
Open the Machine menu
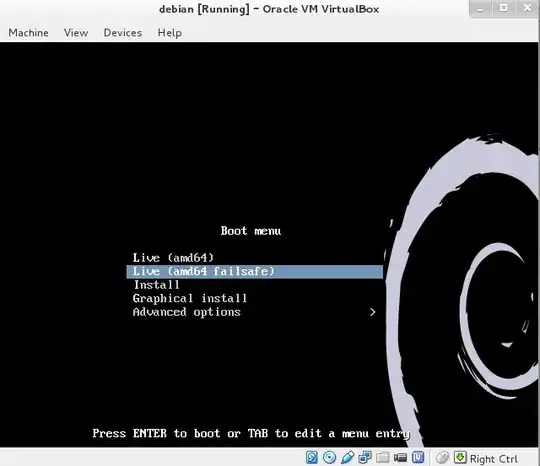(28, 33)
